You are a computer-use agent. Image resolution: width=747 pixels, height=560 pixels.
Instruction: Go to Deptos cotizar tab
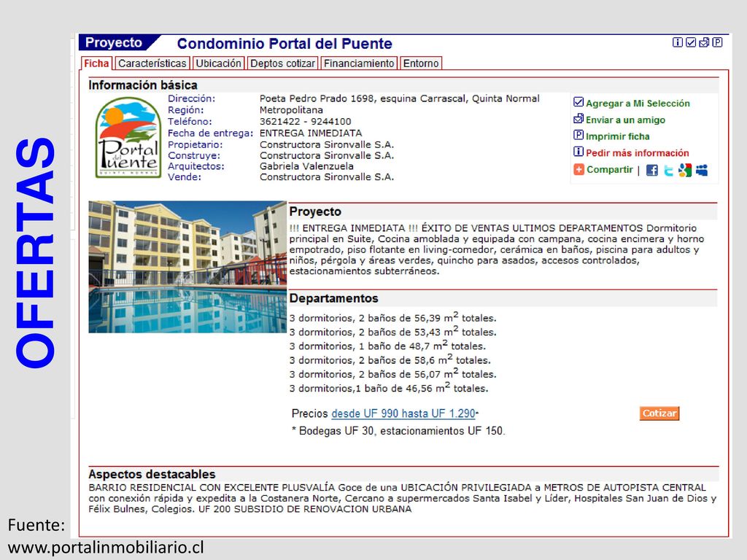point(283,63)
